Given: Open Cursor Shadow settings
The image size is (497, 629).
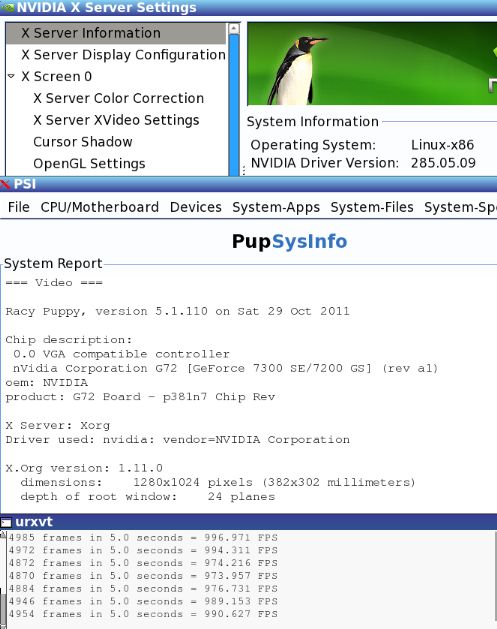Looking at the screenshot, I should (x=83, y=142).
